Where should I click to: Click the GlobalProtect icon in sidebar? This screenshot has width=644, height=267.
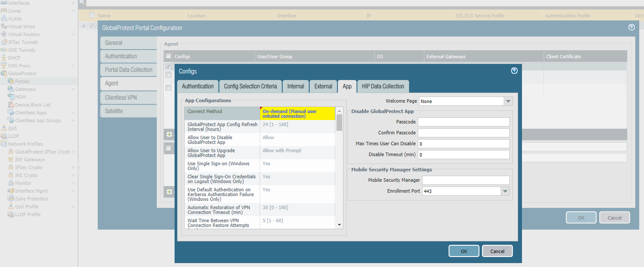pyautogui.click(x=4, y=73)
